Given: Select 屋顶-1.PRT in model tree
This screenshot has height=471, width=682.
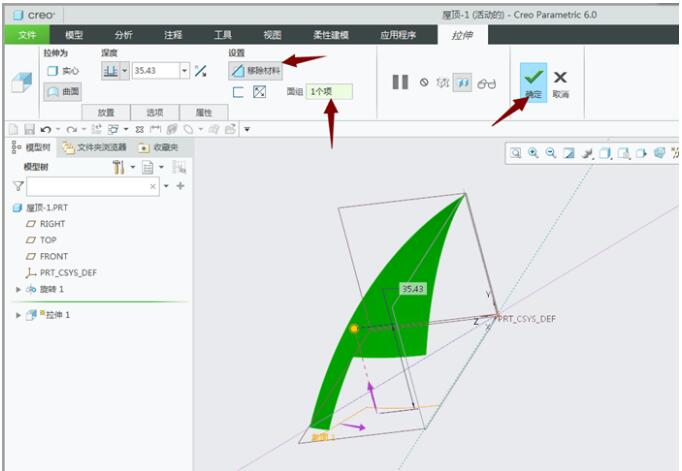Looking at the screenshot, I should [41, 207].
